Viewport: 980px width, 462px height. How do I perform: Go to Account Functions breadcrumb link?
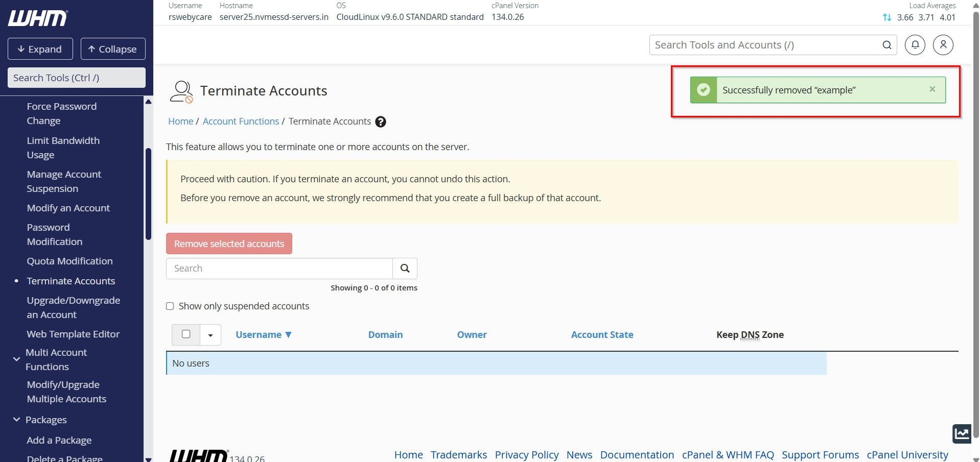(x=241, y=121)
